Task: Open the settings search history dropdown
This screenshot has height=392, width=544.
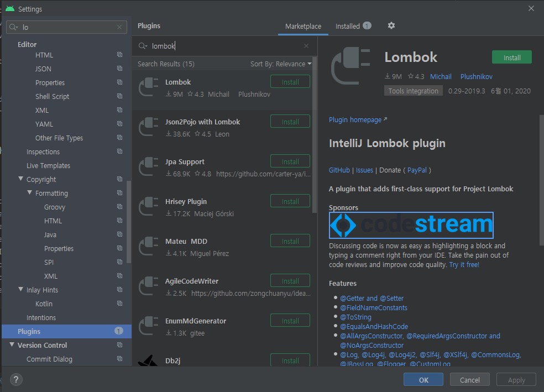Action: click(14, 27)
